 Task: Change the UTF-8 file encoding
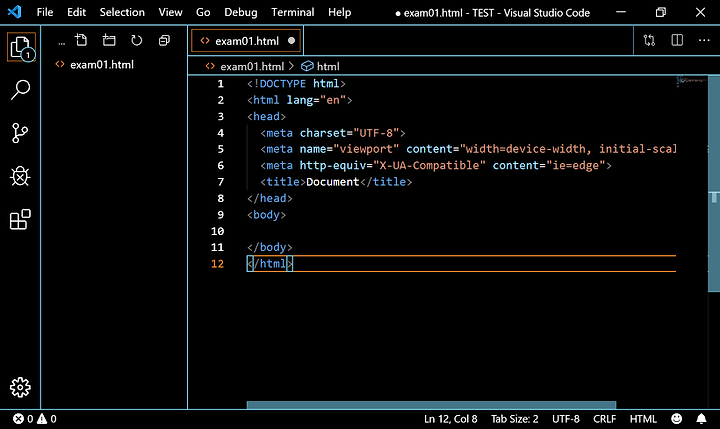tap(566, 419)
